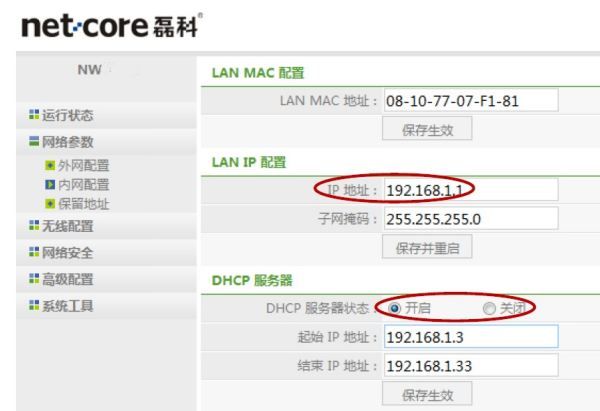600x411 pixels.
Task: Enable DHCP server with 开启 radio
Action: pos(394,308)
